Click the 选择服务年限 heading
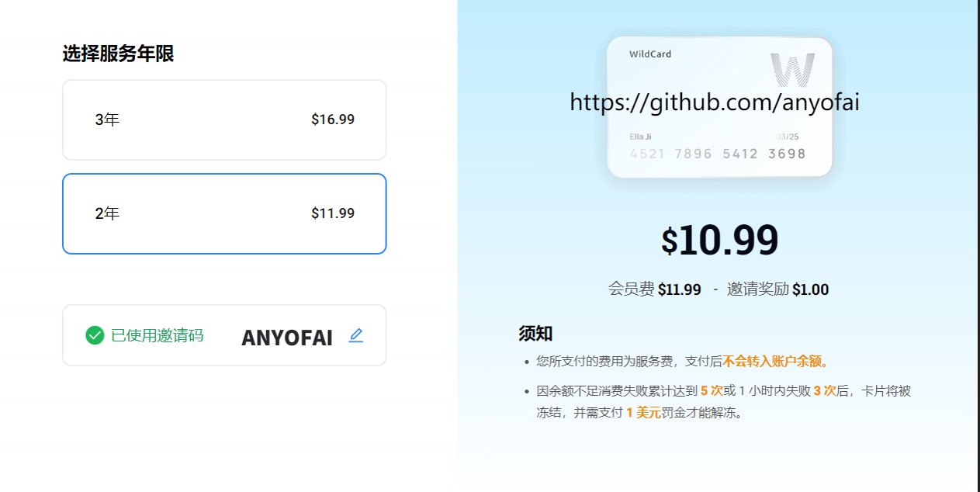Screen dimensions: 980x492 [118, 54]
